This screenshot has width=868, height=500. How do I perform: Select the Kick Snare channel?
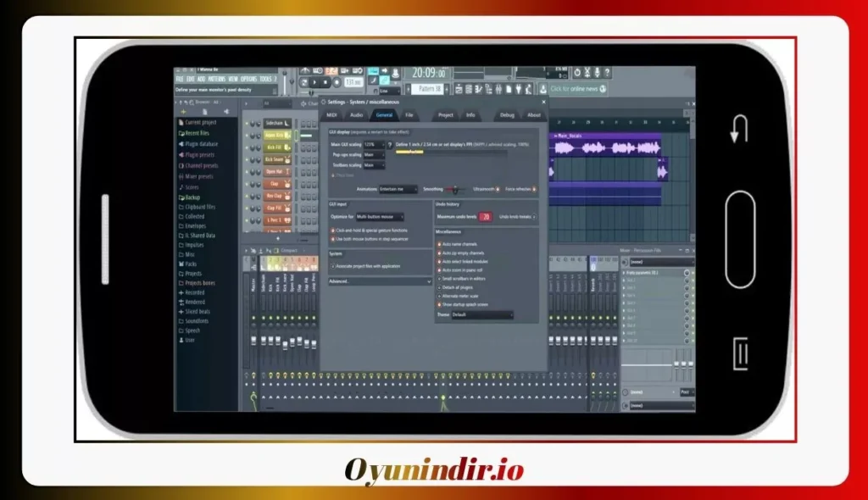[277, 159]
